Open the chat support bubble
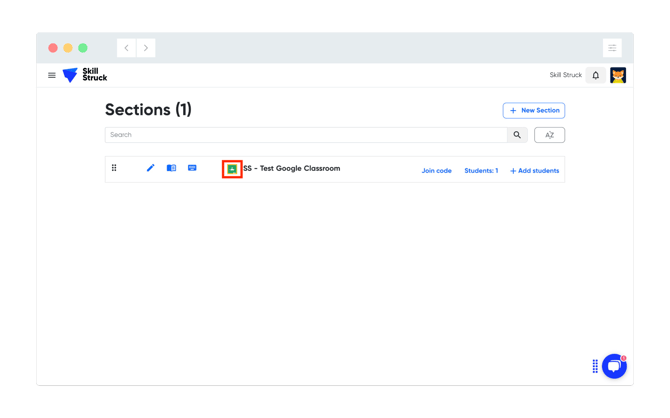The image size is (670, 418). click(614, 366)
